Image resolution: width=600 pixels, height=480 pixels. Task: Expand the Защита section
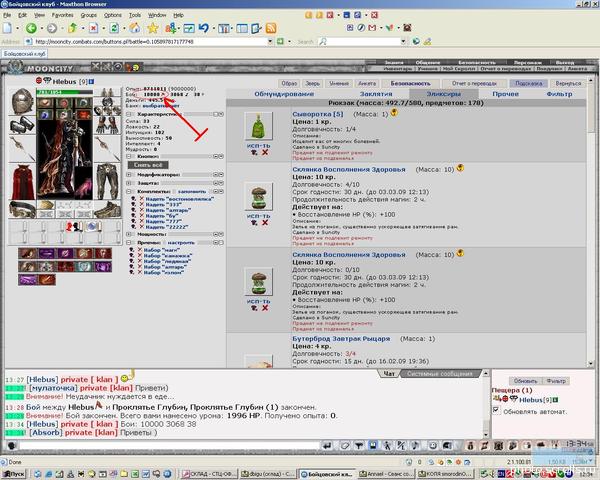[129, 183]
